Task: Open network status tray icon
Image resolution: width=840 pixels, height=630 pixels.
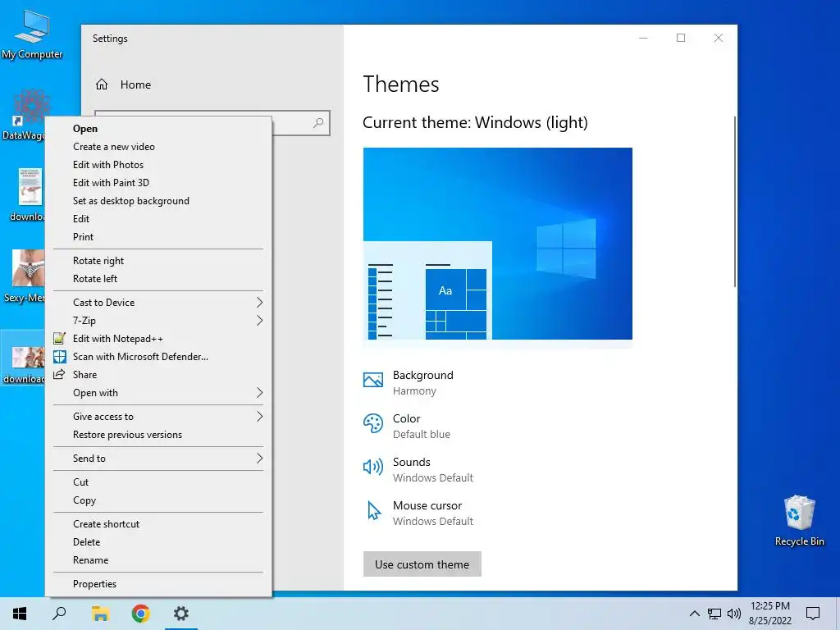Action: point(714,614)
